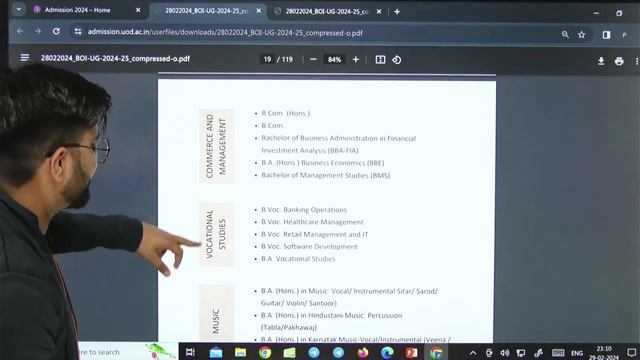Click 'Bachelor of Management Studies (BMS)' text
Viewport: 640px width, 360px height.
coord(325,175)
